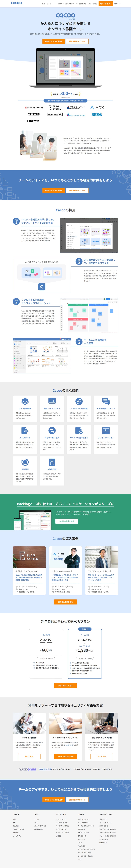Click the classmethod customer logo

point(55,115)
